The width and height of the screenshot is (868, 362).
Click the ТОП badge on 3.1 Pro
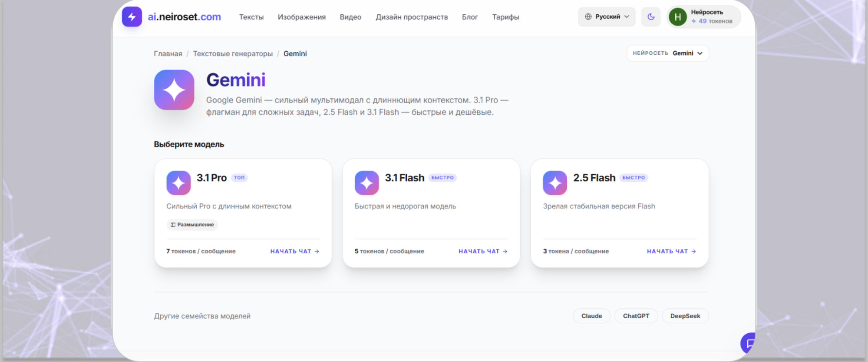(x=239, y=178)
